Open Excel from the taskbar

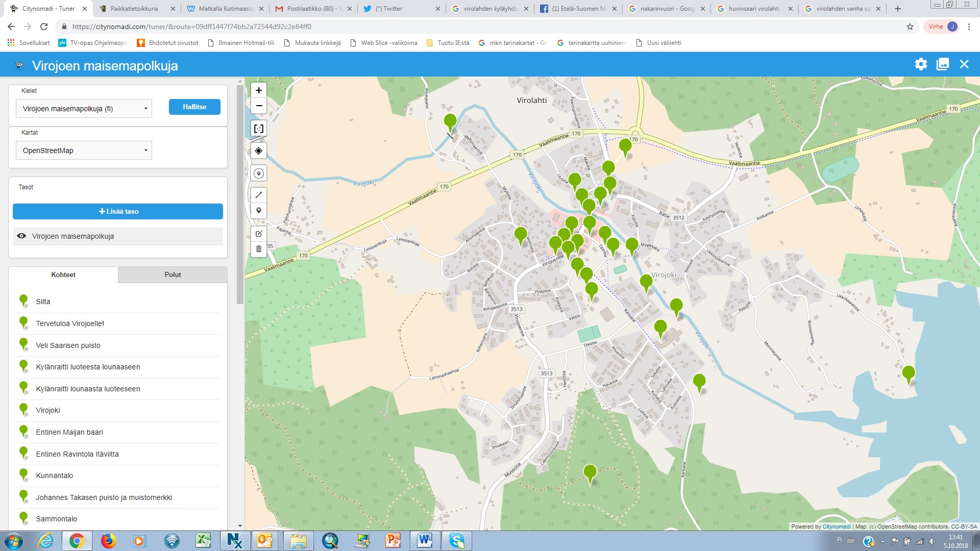click(203, 541)
